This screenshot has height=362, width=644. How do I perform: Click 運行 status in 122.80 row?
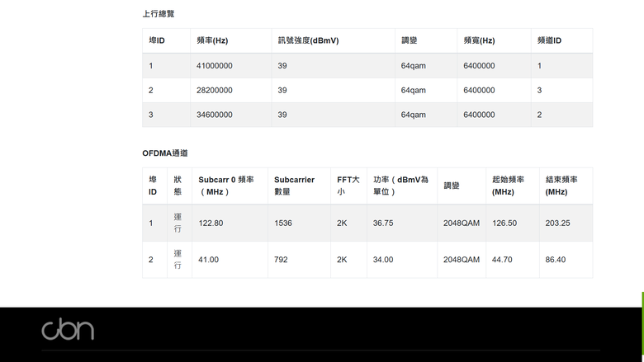(178, 223)
